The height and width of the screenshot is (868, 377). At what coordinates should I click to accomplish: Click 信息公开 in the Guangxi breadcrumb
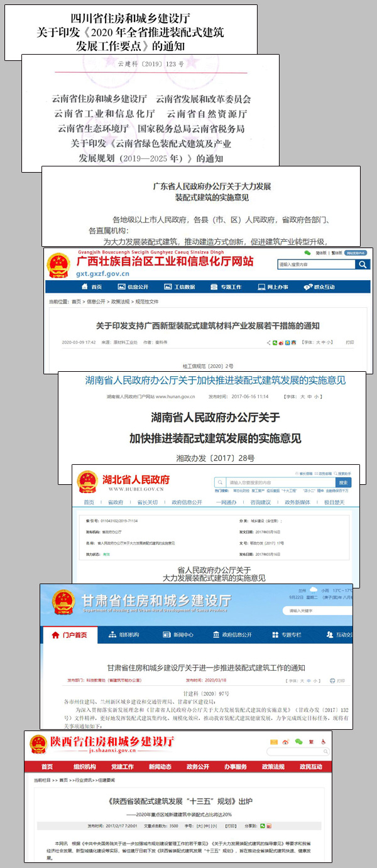96,302
